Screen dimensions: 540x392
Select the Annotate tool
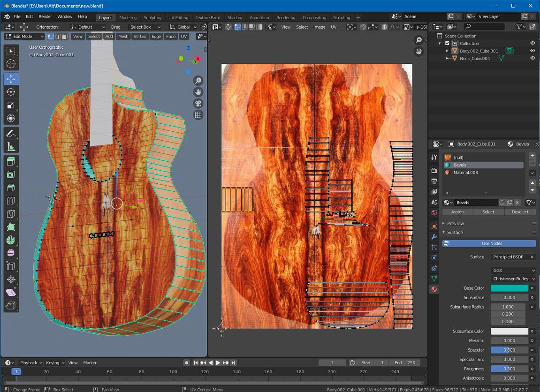coord(12,133)
